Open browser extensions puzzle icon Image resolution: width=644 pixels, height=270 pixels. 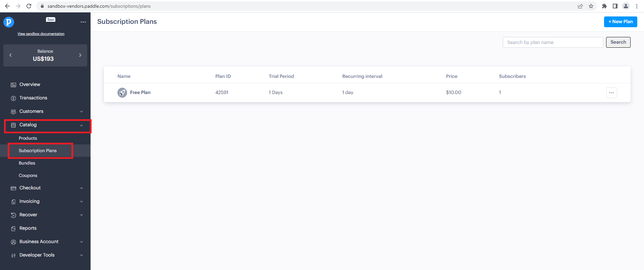coord(604,6)
